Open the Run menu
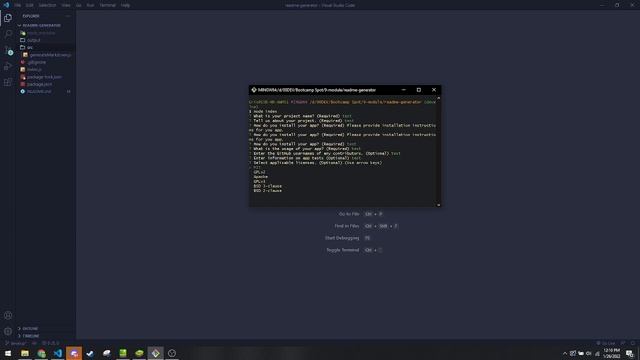640x360 pixels. (90, 5)
